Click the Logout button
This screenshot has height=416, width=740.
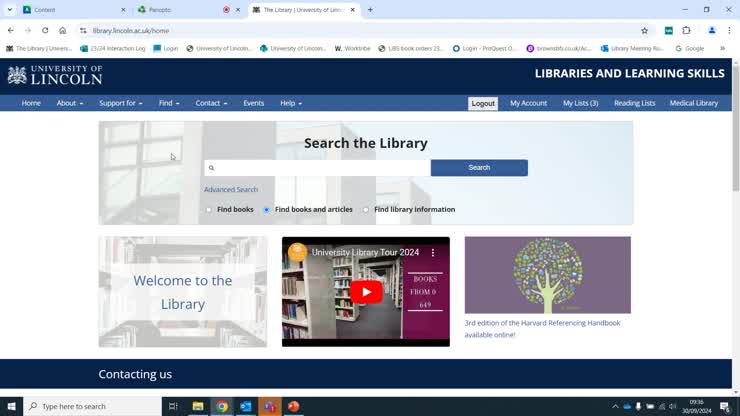(483, 103)
